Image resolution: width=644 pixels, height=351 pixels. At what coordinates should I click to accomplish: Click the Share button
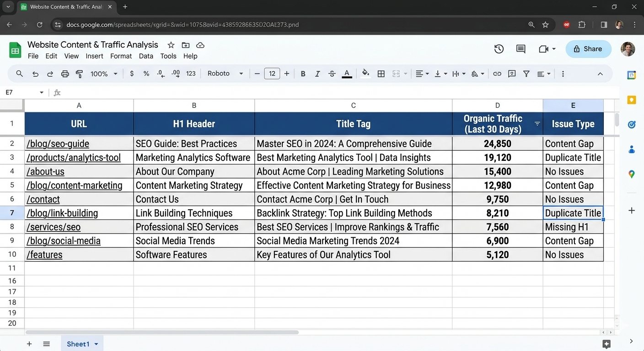pos(588,49)
